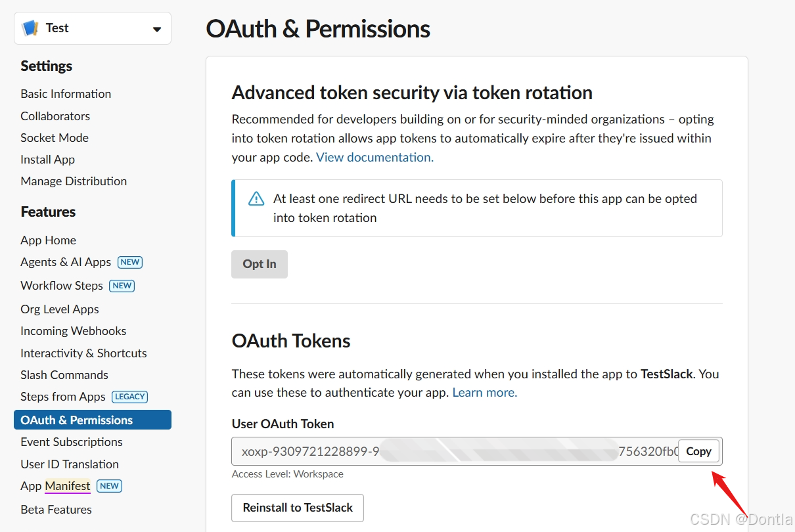This screenshot has width=795, height=532.
Task: Click the NEW badge beside App Manifest
Action: (x=110, y=486)
